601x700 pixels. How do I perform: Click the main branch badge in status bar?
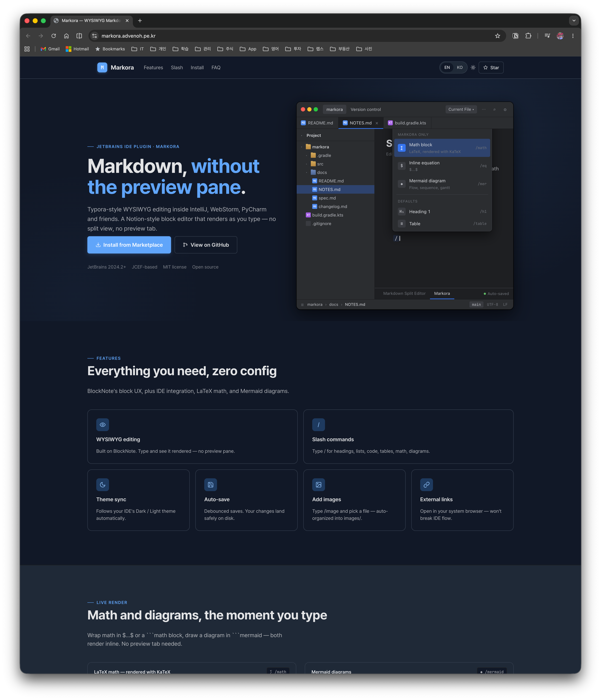point(476,305)
